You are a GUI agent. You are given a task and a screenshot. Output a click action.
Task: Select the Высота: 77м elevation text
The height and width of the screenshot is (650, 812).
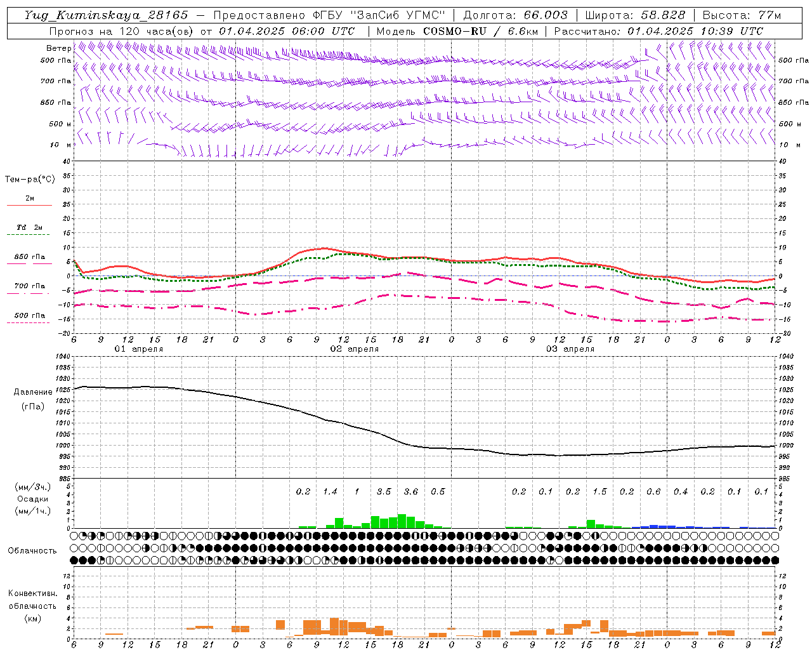tap(742, 15)
